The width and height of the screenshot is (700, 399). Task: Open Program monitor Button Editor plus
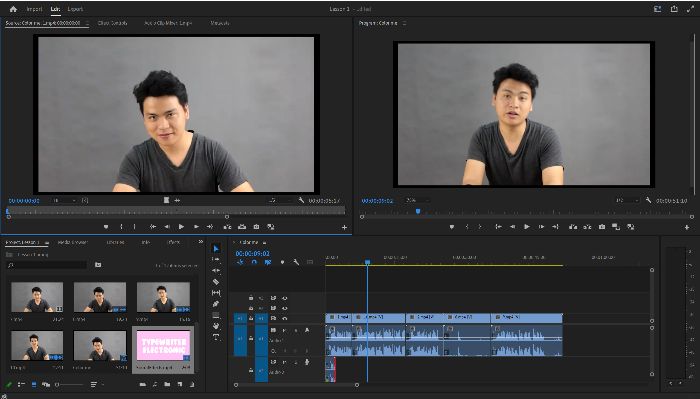(687, 227)
